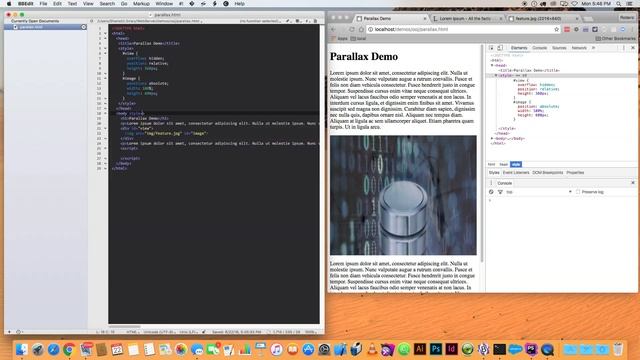Select the Styles pane tab
The image size is (640, 360).
coord(494,173)
